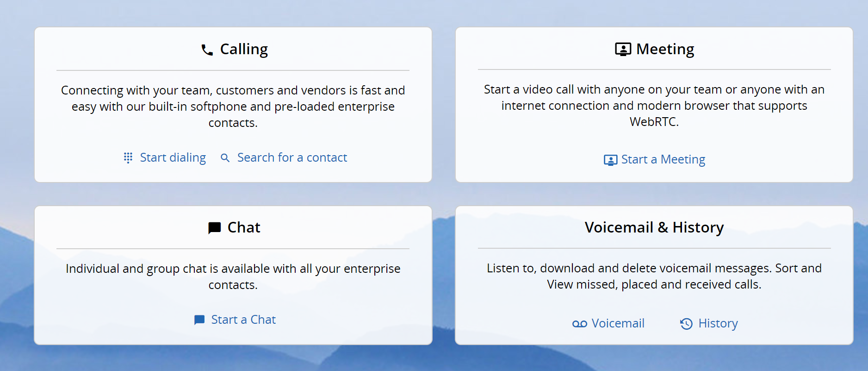Image resolution: width=868 pixels, height=371 pixels.
Task: Click the blue chat bubble icon beside Start a Chat
Action: [x=199, y=320]
